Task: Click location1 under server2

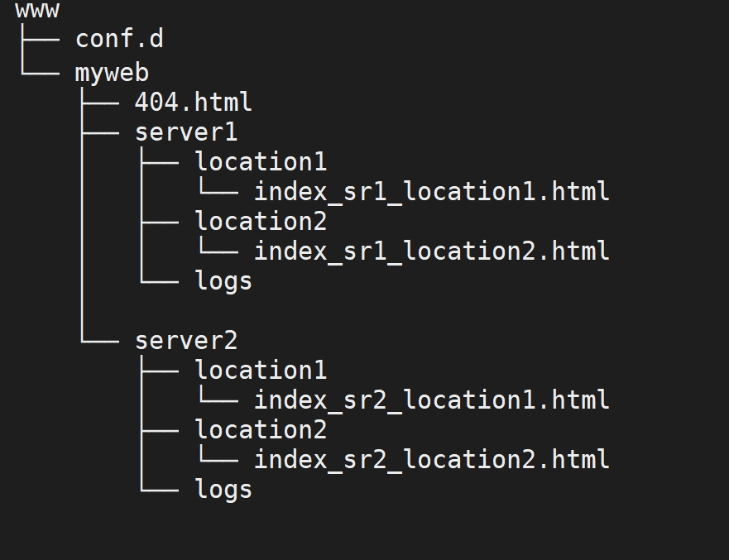Action: coord(261,371)
